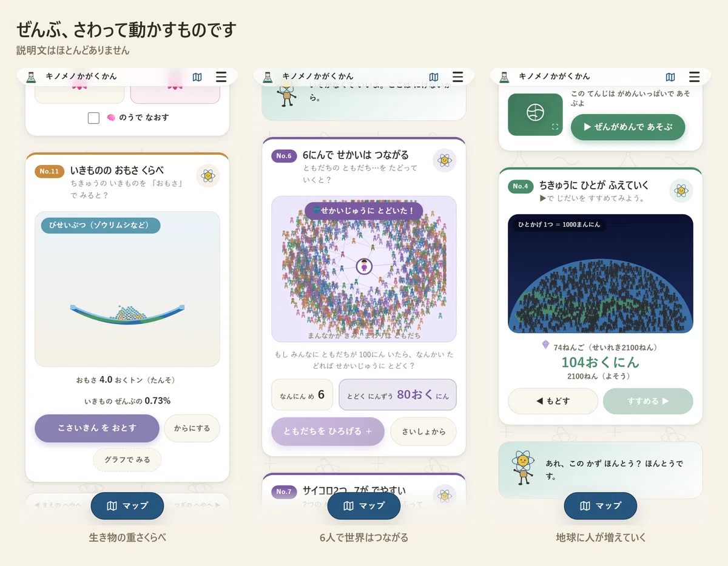
Task: Click ともだちを ひろげる + button
Action: click(328, 431)
